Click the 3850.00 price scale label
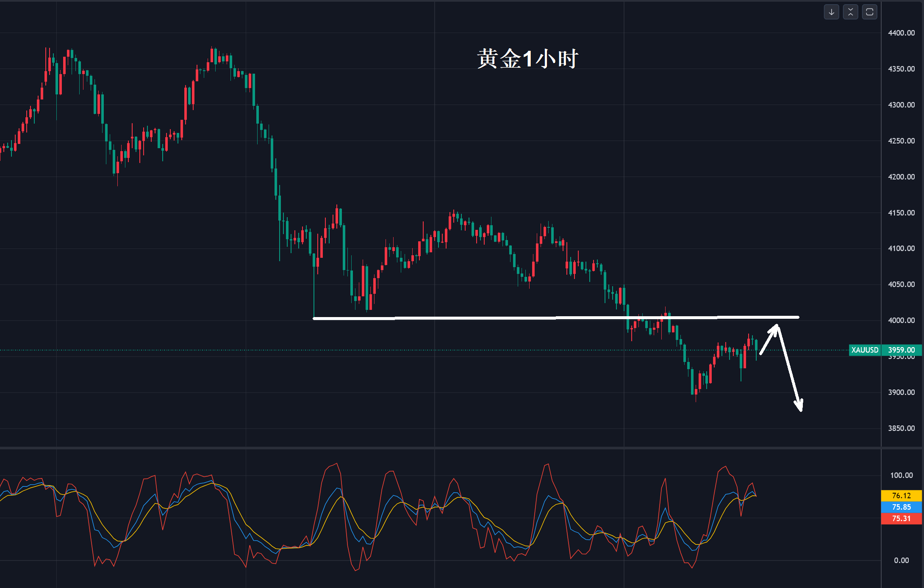 pyautogui.click(x=901, y=428)
